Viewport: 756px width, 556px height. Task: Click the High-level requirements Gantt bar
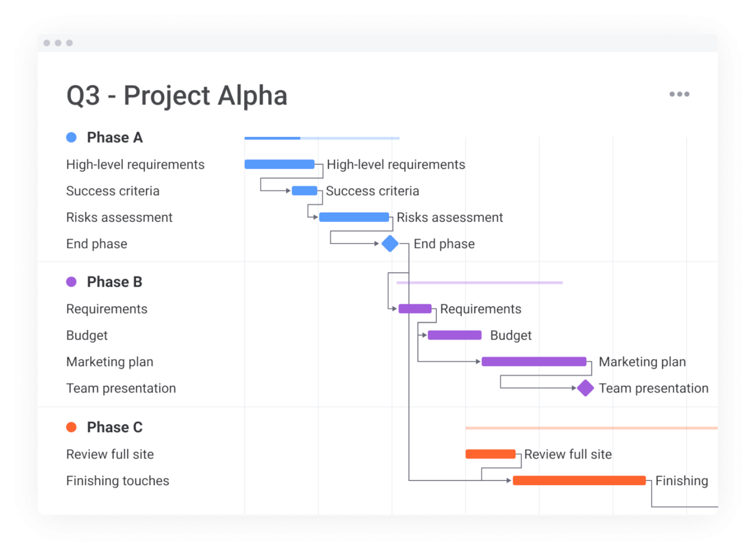tap(279, 164)
